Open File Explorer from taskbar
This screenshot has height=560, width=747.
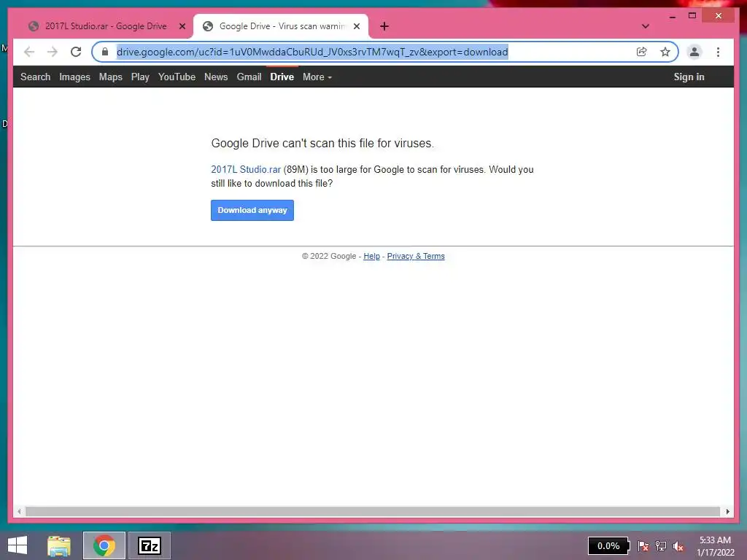(x=59, y=545)
